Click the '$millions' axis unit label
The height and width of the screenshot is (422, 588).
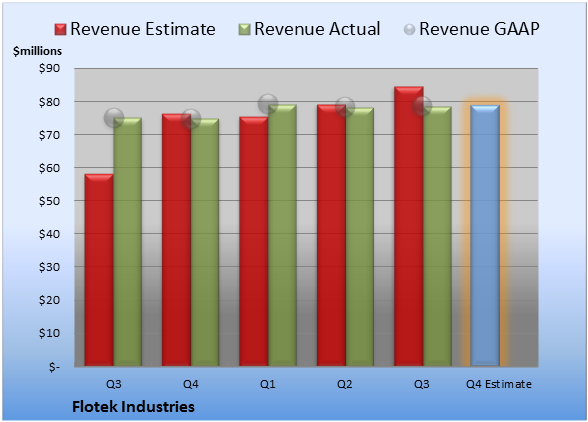(37, 51)
